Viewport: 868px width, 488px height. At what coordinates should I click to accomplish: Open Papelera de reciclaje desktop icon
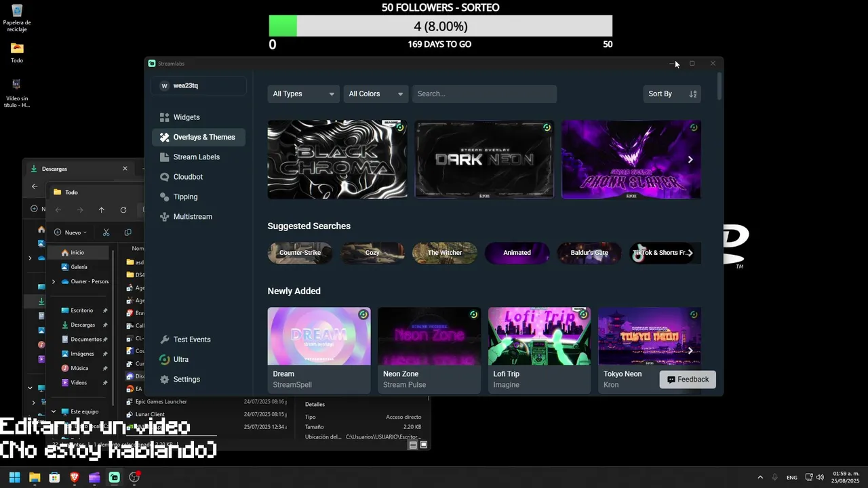[x=17, y=18]
